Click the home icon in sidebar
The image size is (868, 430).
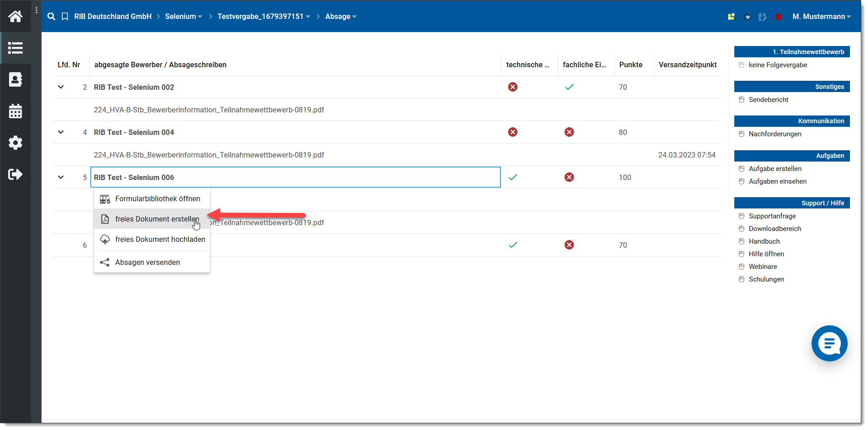(x=15, y=17)
